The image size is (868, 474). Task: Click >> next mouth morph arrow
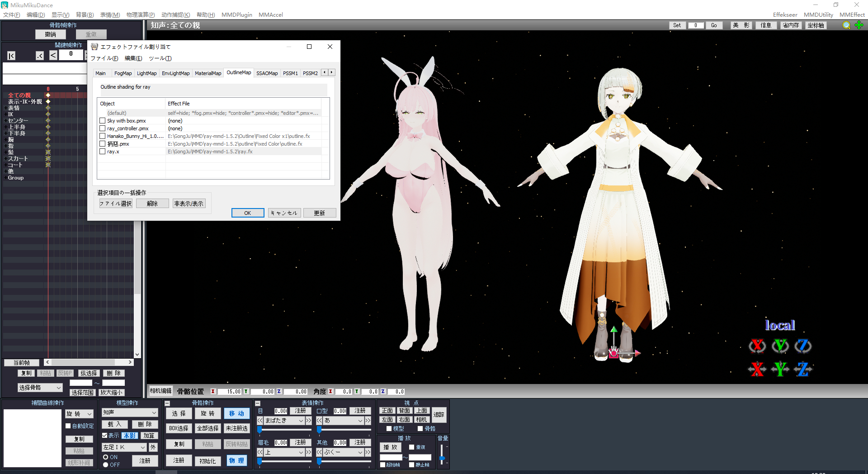pyautogui.click(x=368, y=421)
